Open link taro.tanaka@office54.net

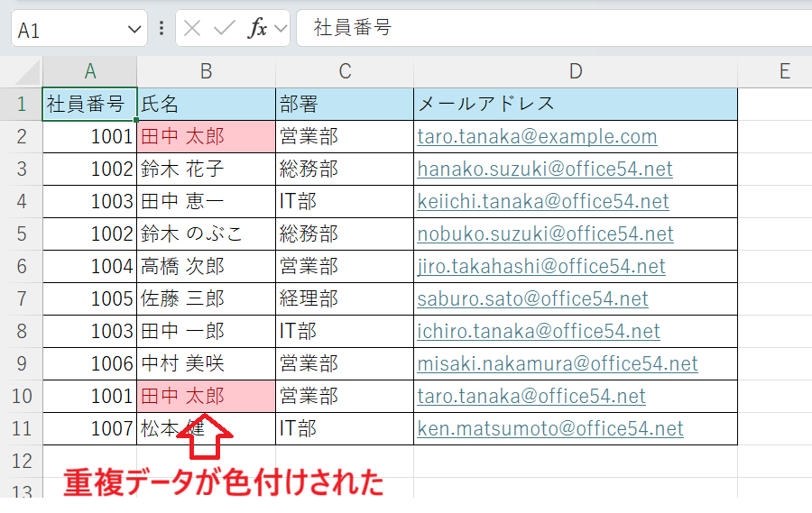pos(531,396)
